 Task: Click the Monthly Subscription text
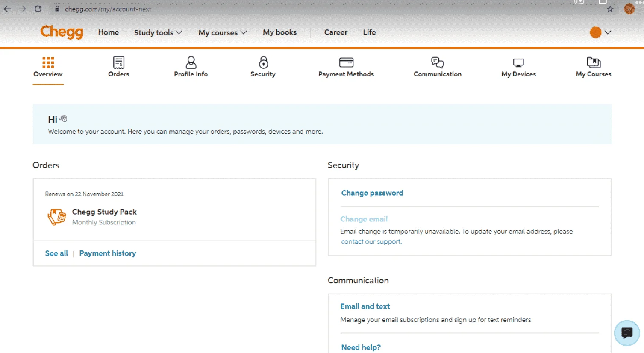coord(104,222)
